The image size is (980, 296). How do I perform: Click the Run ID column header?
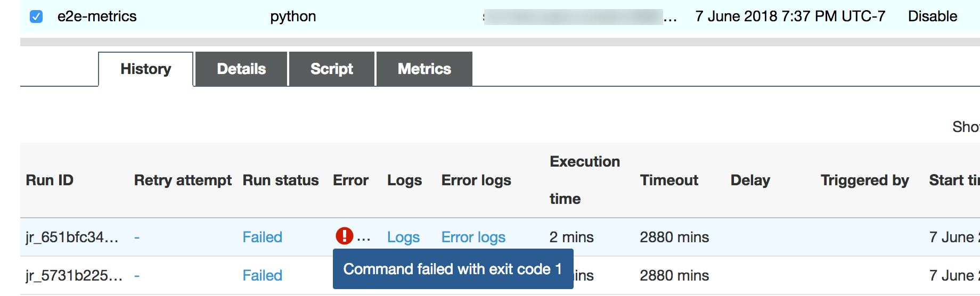[50, 180]
